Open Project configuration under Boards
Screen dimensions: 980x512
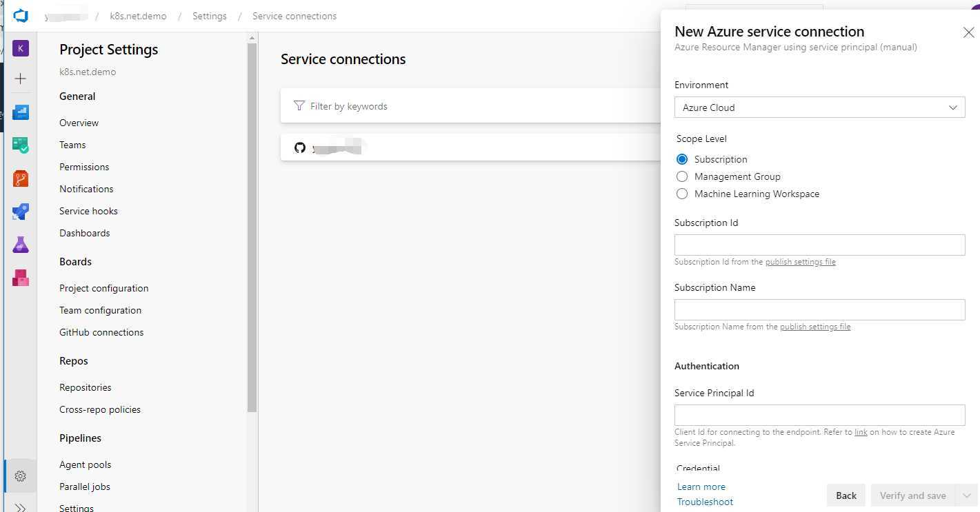(103, 288)
